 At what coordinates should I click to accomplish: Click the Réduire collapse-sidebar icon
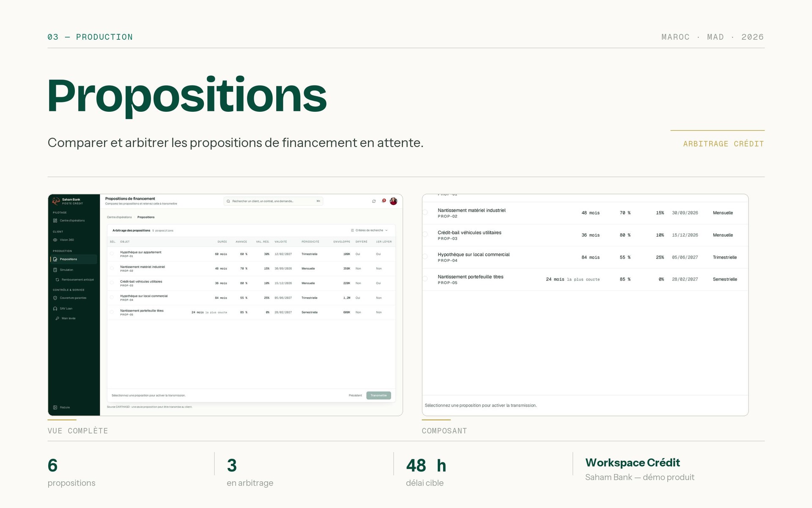[55, 407]
